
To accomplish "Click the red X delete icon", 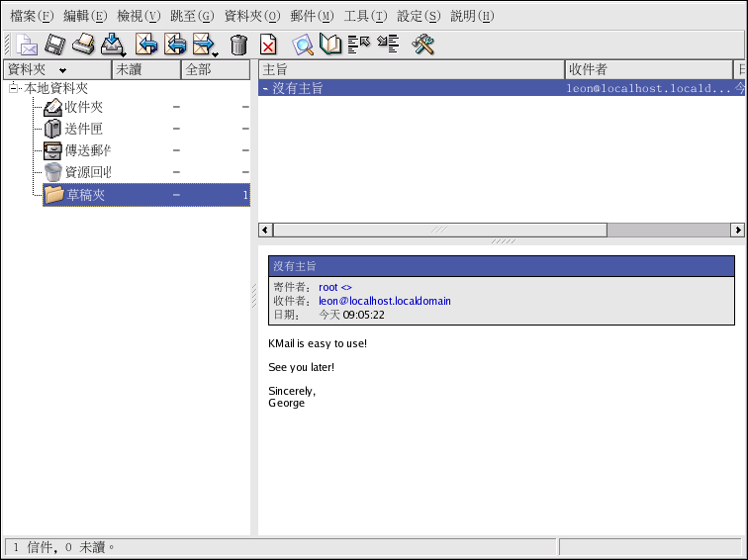I will pyautogui.click(x=268, y=45).
